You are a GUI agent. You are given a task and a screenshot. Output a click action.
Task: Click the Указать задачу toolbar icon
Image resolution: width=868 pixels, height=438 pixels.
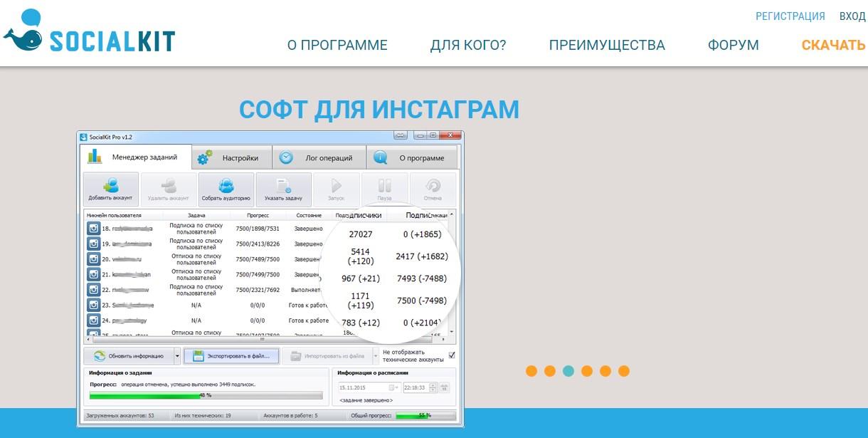point(284,186)
